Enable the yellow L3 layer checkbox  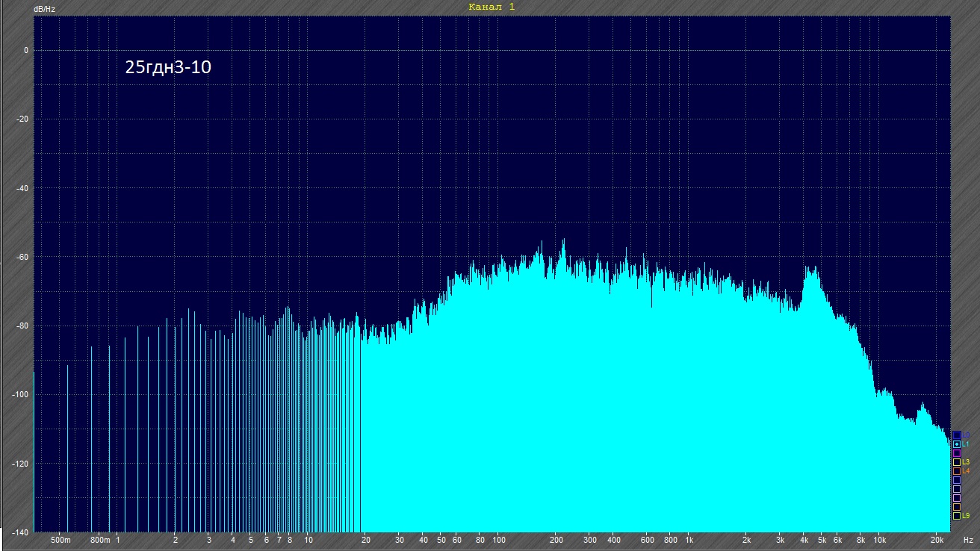[x=956, y=462]
